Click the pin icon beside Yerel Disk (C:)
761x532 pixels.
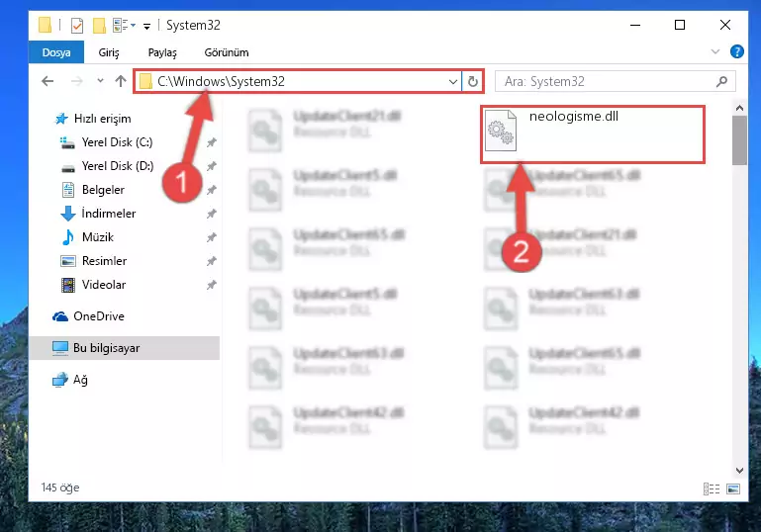(211, 142)
